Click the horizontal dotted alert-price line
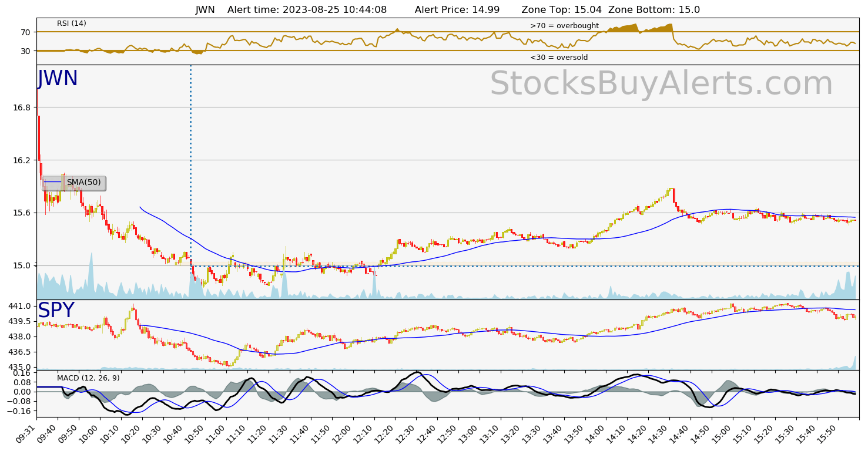The image size is (868, 451). click(x=524, y=266)
